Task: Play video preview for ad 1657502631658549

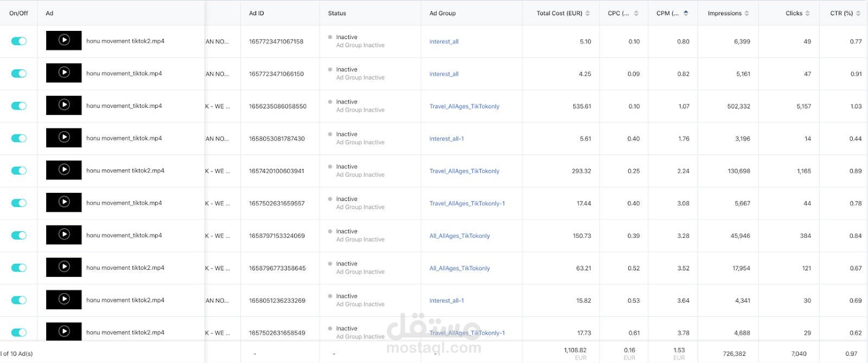Action: point(64,332)
